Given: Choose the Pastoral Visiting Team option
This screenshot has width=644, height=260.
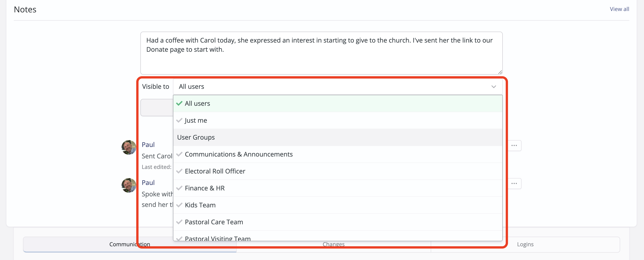Looking at the screenshot, I should click(217, 238).
